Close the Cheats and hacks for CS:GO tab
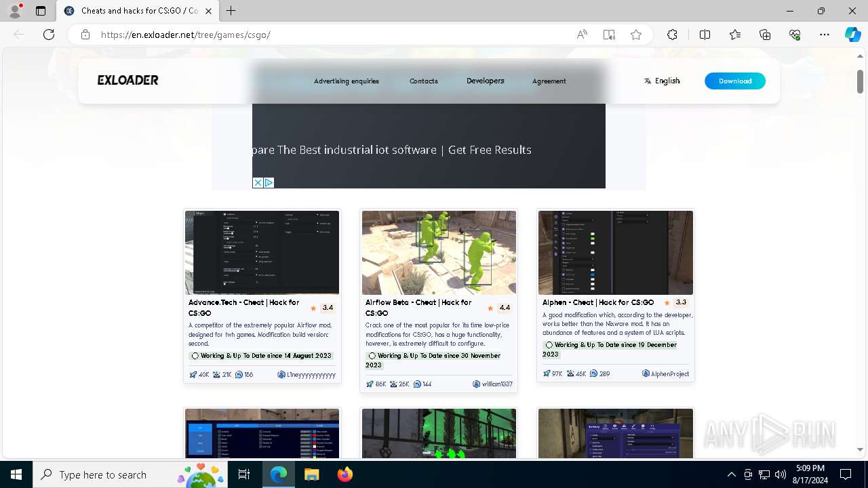Image resolution: width=868 pixels, height=488 pixels. coord(209,11)
